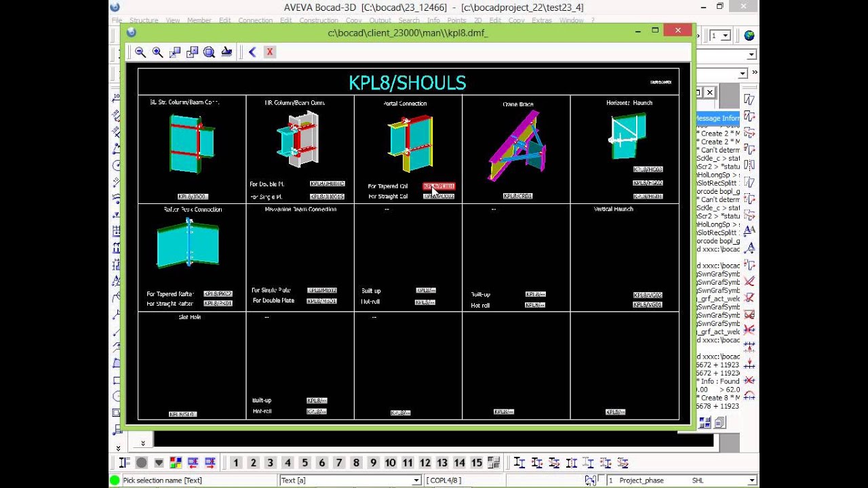Click the HR Column/Beam connection thumbnail
This screenshot has width=868, height=488.
click(x=298, y=140)
